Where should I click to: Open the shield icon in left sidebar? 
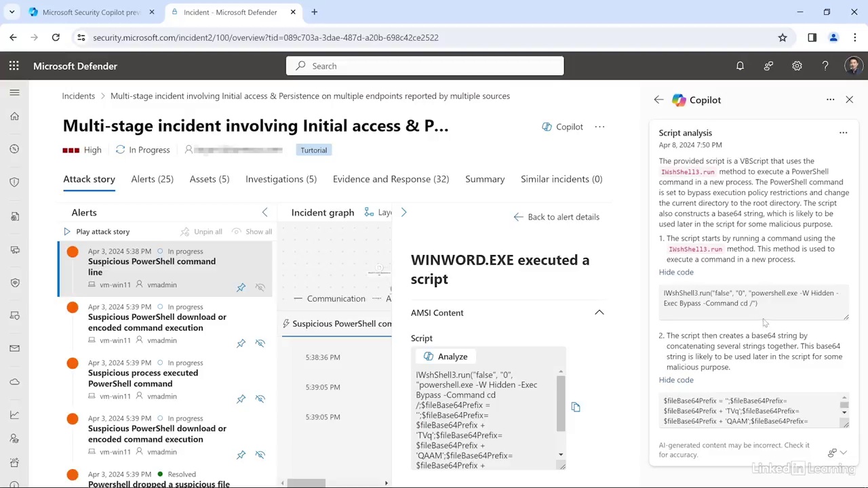click(14, 182)
